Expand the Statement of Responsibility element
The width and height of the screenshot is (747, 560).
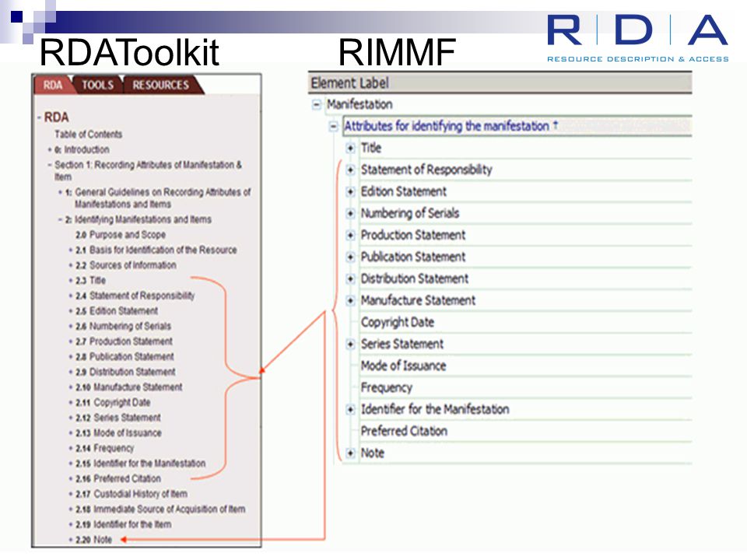pyautogui.click(x=350, y=170)
